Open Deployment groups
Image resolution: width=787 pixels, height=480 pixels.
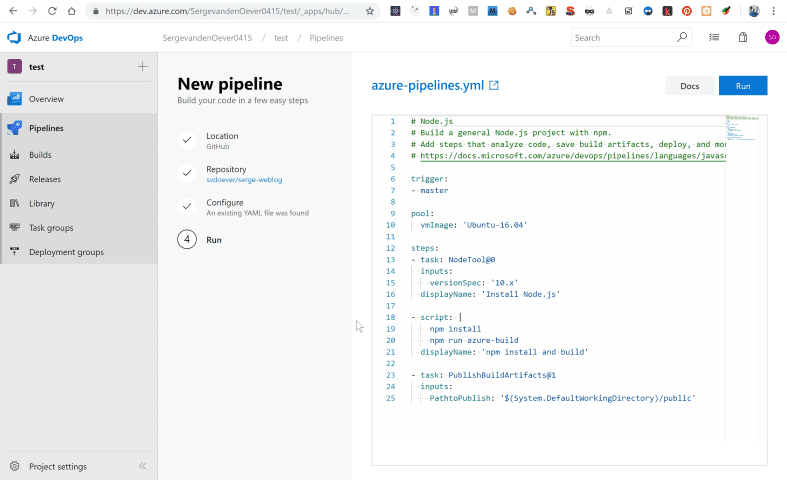(66, 252)
